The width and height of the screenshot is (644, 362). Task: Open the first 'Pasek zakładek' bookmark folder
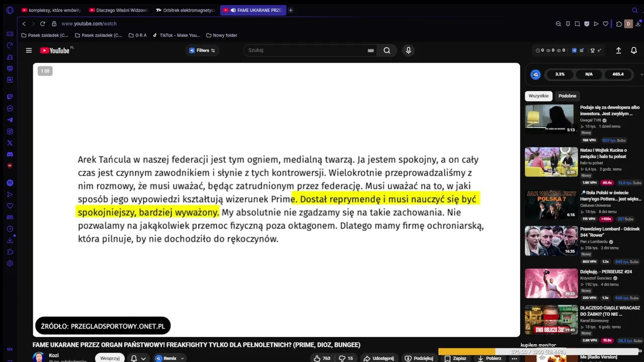pos(45,35)
